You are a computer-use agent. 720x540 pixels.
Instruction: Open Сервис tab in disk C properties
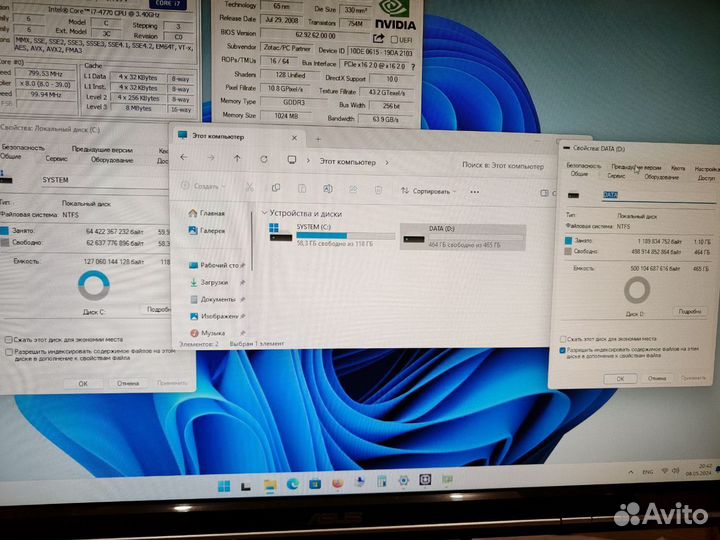pyautogui.click(x=56, y=158)
